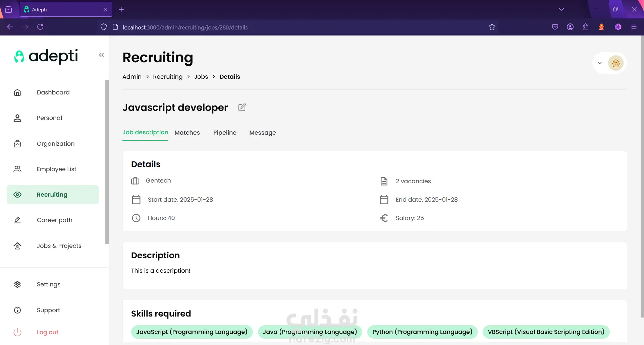Open the Settings gear page
The image size is (644, 345).
17,284
